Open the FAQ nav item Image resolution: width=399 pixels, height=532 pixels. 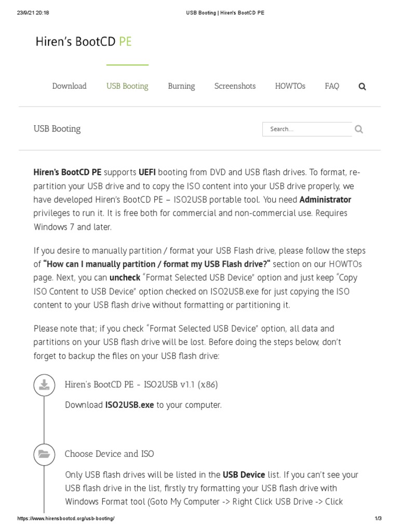[332, 86]
